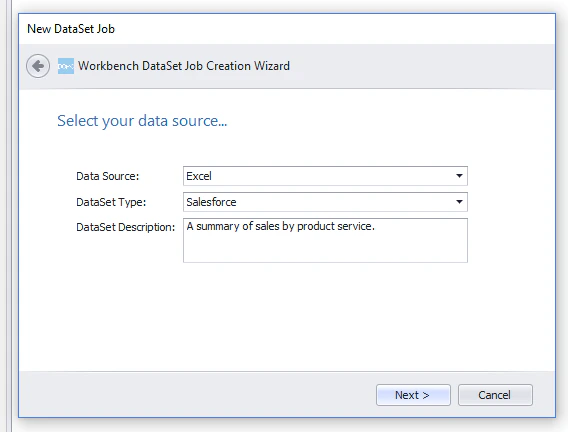Click the DataSet Type label

pyautogui.click(x=111, y=202)
